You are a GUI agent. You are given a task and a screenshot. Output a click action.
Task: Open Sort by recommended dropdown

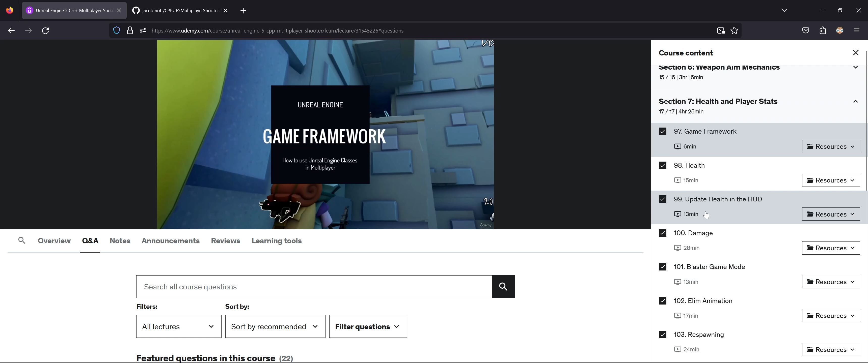tap(275, 327)
